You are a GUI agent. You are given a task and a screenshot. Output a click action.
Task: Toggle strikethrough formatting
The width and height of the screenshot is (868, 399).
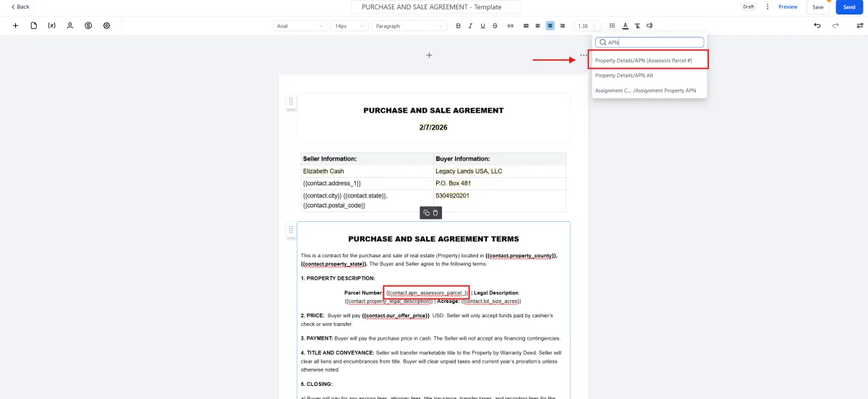click(495, 25)
